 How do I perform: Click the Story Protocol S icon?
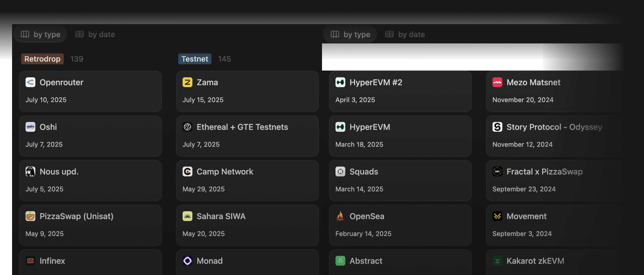pos(497,127)
